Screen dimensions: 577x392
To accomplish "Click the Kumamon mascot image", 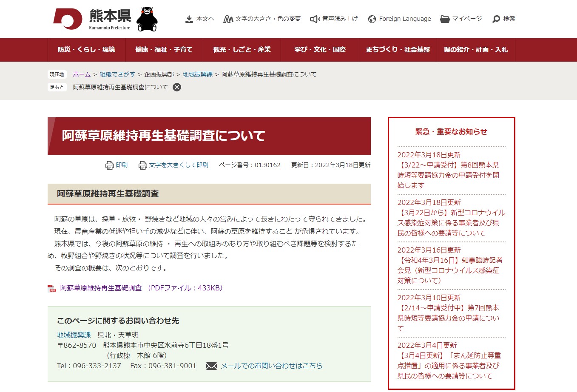I will coord(147,19).
